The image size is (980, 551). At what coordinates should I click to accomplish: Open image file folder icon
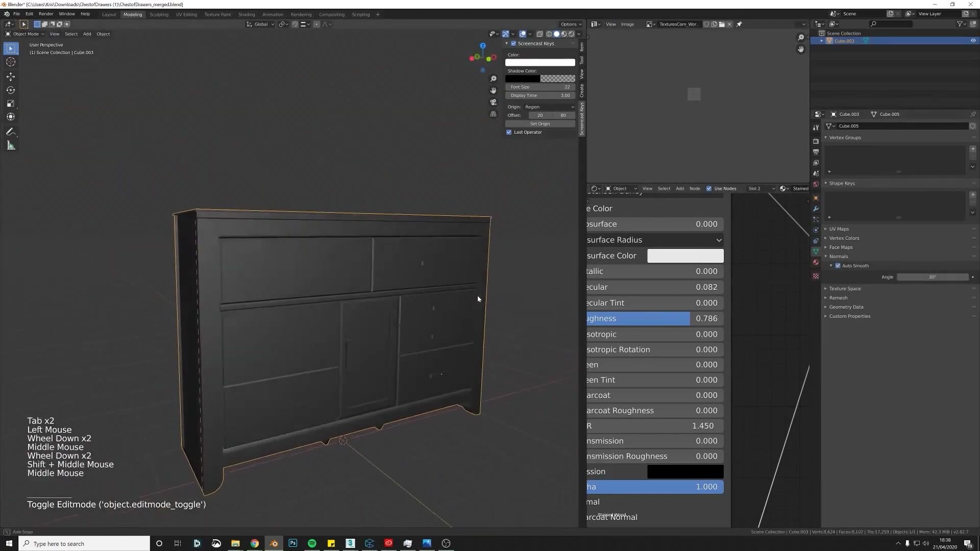[722, 24]
